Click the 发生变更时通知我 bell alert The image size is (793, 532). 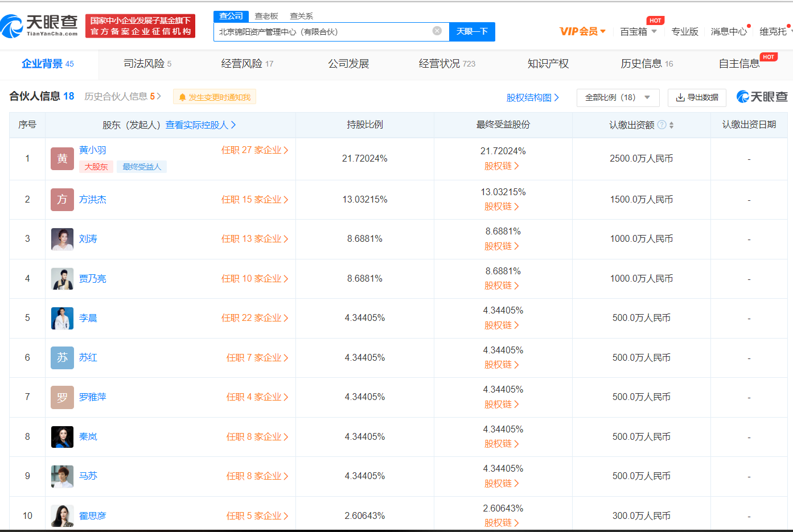pyautogui.click(x=215, y=97)
